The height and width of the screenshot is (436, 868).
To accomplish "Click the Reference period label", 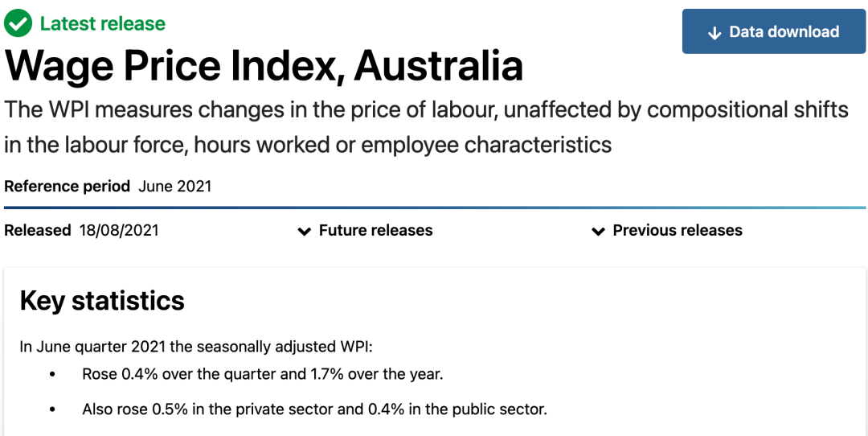I will click(67, 186).
